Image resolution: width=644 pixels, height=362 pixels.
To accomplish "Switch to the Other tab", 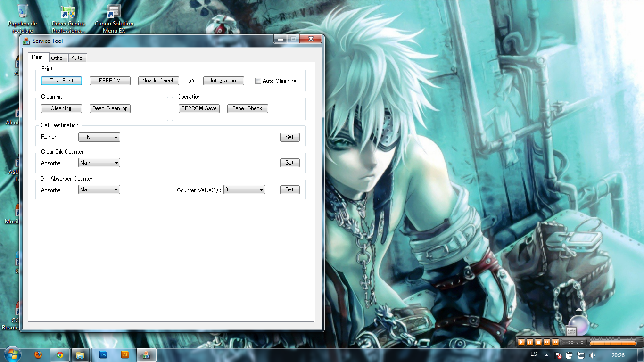I will pyautogui.click(x=58, y=58).
